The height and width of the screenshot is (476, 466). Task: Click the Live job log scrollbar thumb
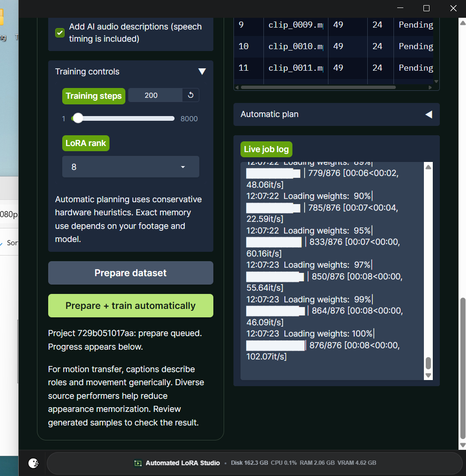tap(429, 363)
